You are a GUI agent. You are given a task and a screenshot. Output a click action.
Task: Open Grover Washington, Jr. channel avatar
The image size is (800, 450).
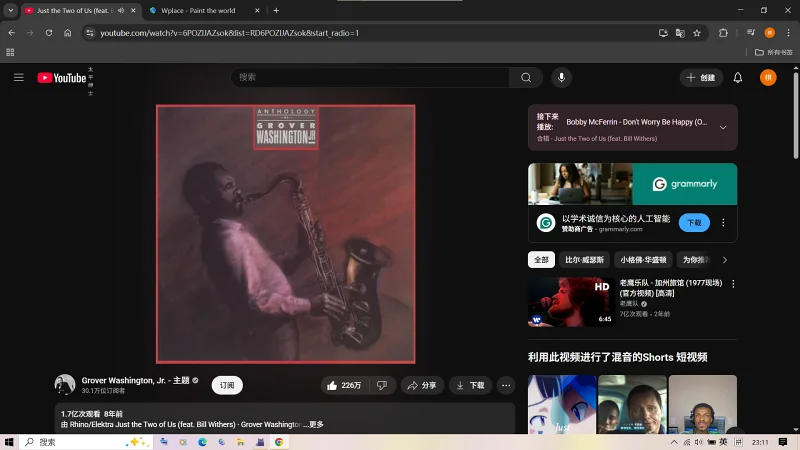click(65, 385)
